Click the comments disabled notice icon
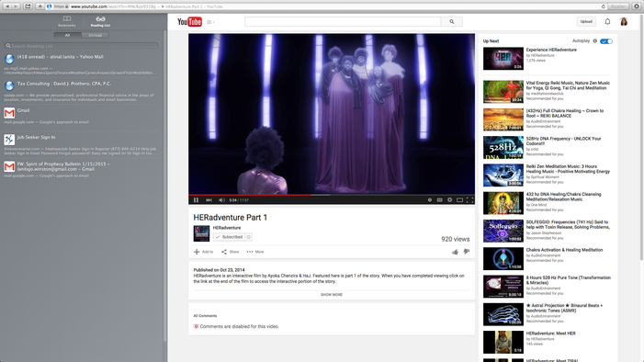Image resolution: width=644 pixels, height=362 pixels. [196, 327]
